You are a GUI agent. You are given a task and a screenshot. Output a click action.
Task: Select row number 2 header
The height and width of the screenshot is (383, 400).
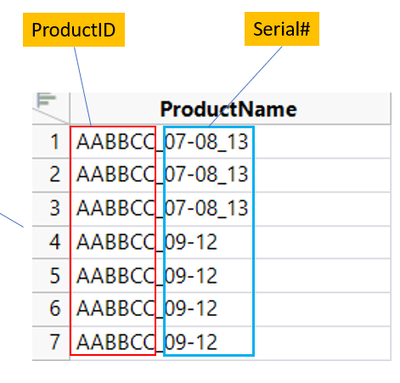[x=51, y=175]
